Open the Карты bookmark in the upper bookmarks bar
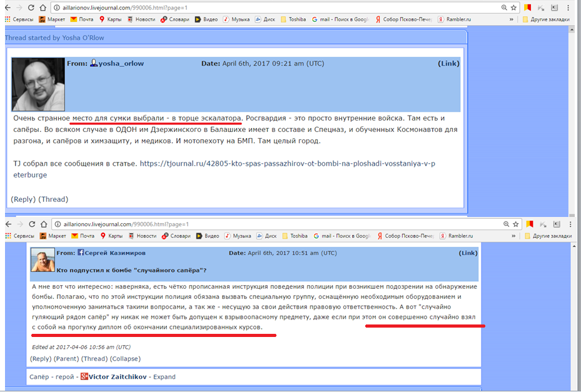Screen dimensions: 581x392 111,19
